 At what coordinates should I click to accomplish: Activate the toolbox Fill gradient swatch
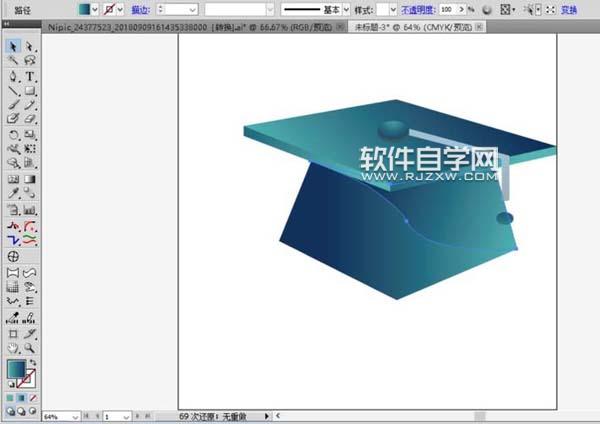pos(16,369)
